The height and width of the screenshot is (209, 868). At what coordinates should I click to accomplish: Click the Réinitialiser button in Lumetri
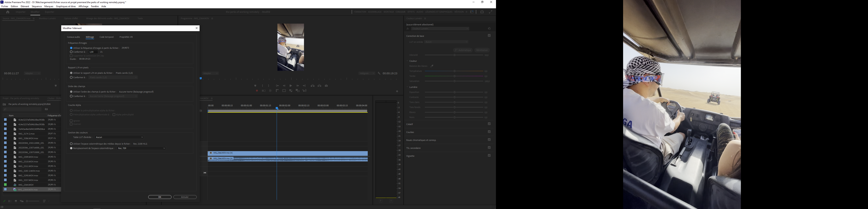tap(482, 50)
